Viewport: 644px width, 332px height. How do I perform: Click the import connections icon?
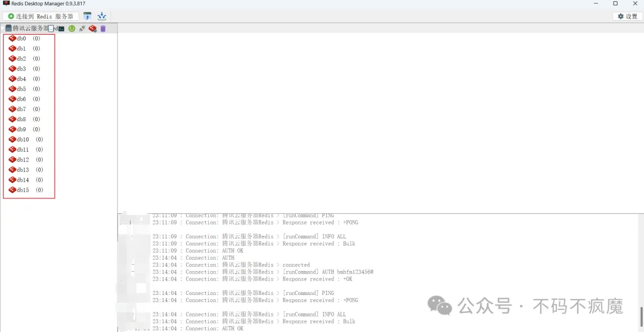pyautogui.click(x=88, y=16)
